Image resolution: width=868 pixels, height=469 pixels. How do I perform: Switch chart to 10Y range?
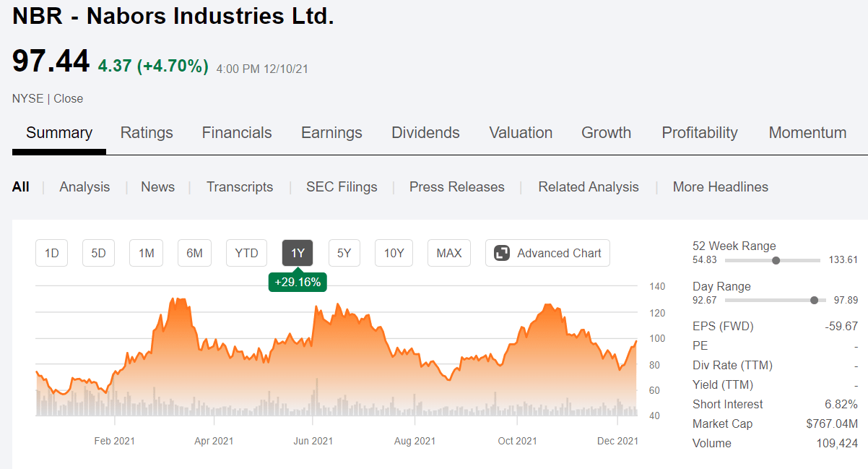(394, 253)
